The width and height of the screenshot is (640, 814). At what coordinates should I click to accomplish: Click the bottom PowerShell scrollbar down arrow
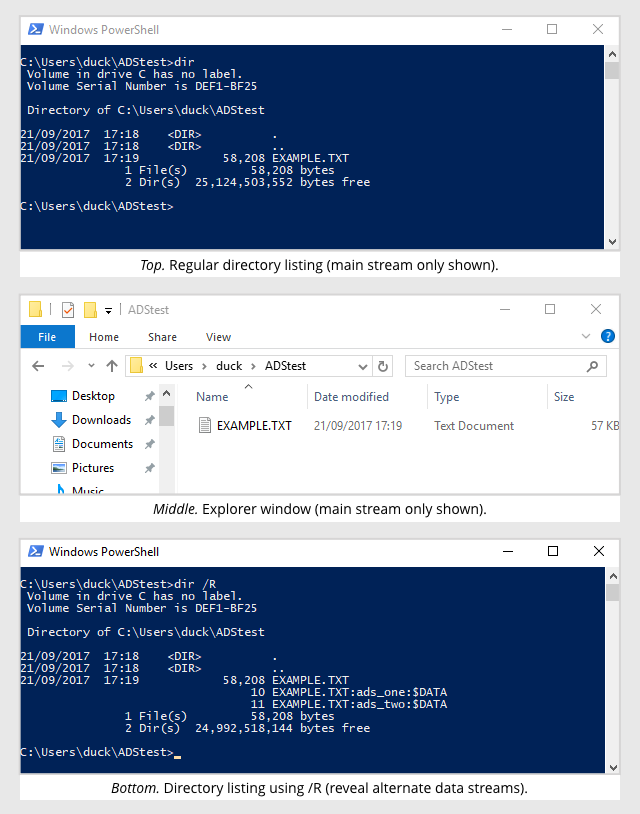pyautogui.click(x=613, y=767)
